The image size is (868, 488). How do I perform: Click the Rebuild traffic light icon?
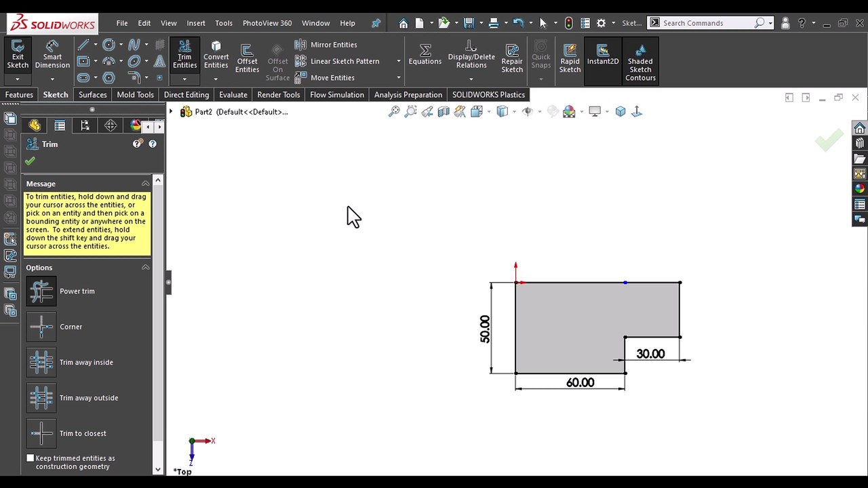(x=568, y=23)
